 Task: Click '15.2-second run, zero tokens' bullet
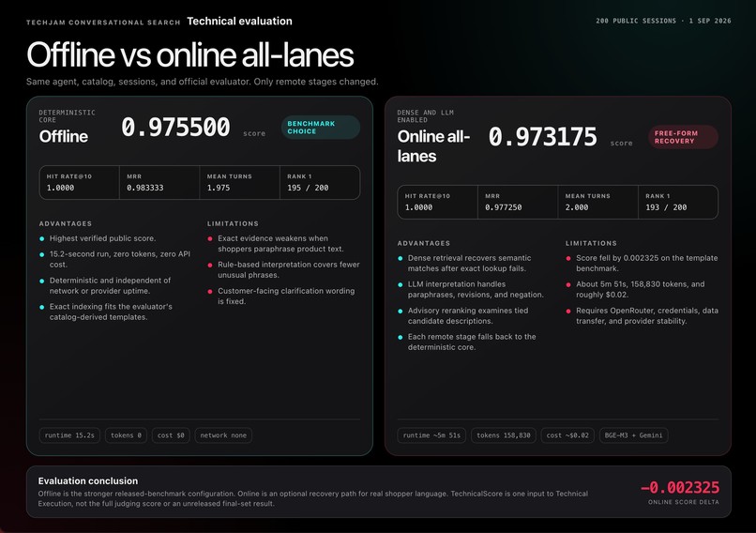pos(119,259)
